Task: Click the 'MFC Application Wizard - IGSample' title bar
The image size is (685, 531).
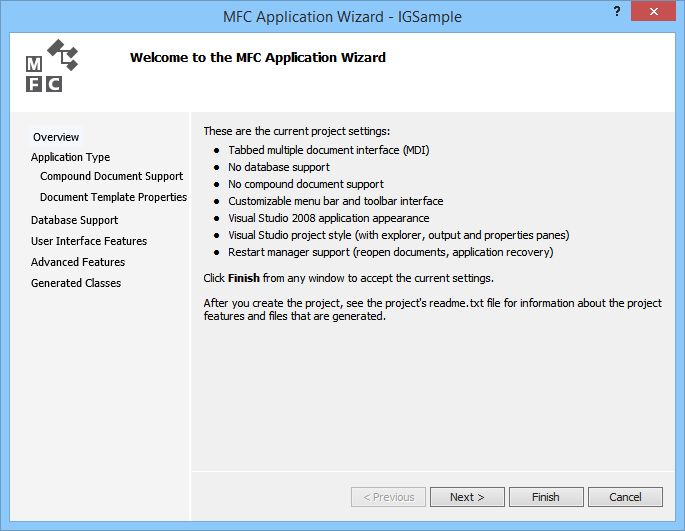Action: (342, 17)
